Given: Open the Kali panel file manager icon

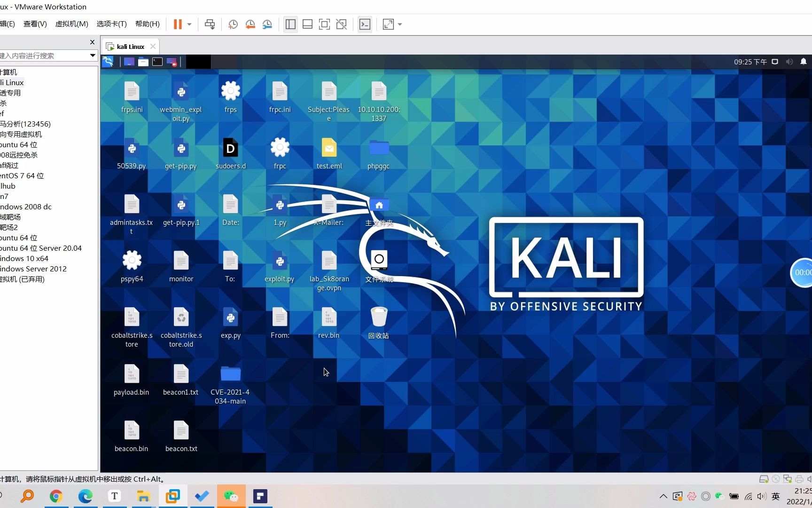Looking at the screenshot, I should point(143,62).
